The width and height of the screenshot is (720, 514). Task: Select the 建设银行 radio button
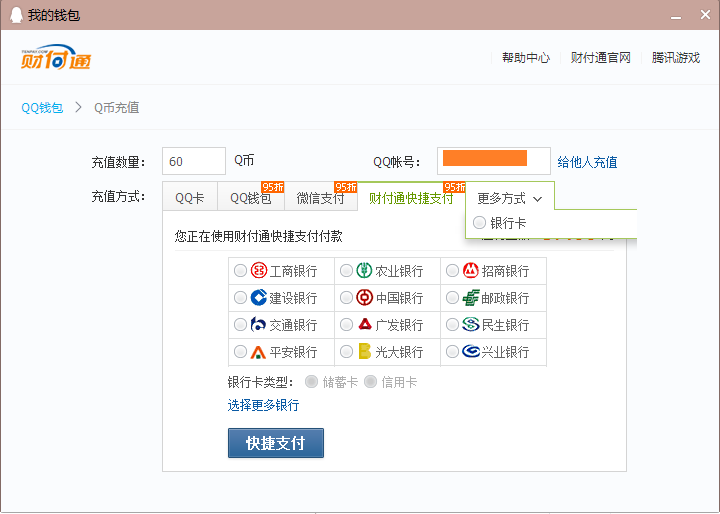tap(240, 298)
